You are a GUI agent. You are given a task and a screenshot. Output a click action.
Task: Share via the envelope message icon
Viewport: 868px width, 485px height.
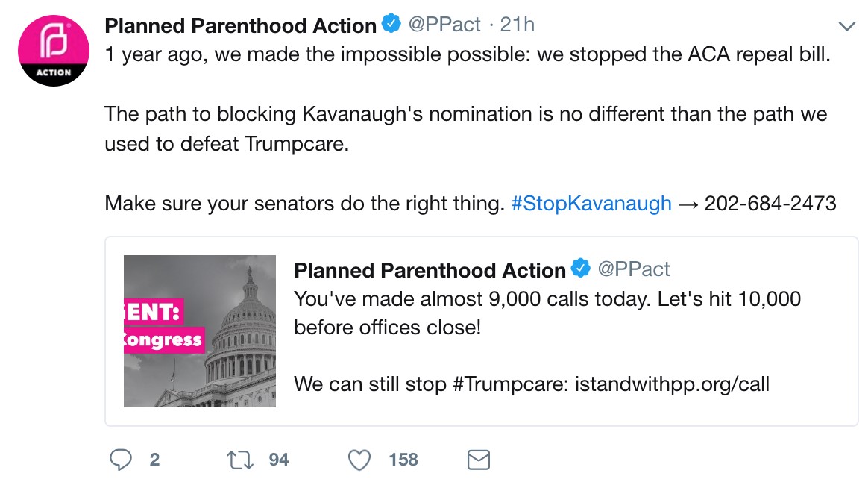[479, 460]
